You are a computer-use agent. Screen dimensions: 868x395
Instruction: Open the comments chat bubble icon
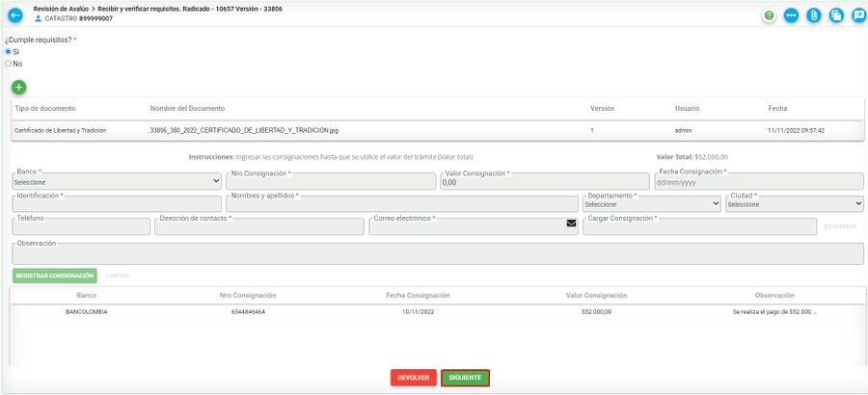coord(857,15)
